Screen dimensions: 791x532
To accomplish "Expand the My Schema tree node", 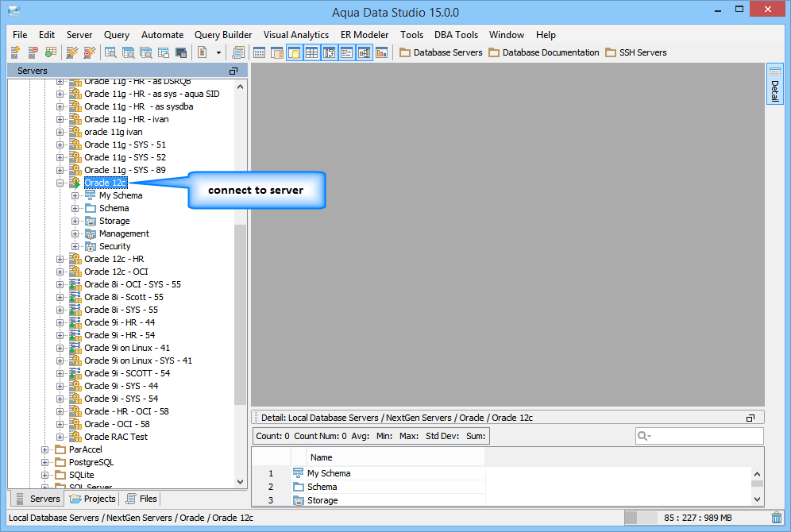I will click(x=75, y=195).
